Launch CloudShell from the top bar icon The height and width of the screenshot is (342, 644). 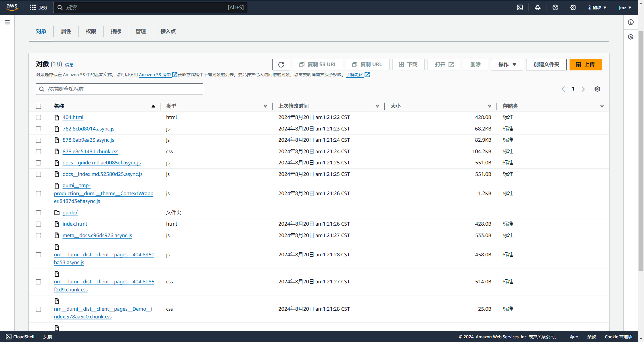pyautogui.click(x=520, y=7)
